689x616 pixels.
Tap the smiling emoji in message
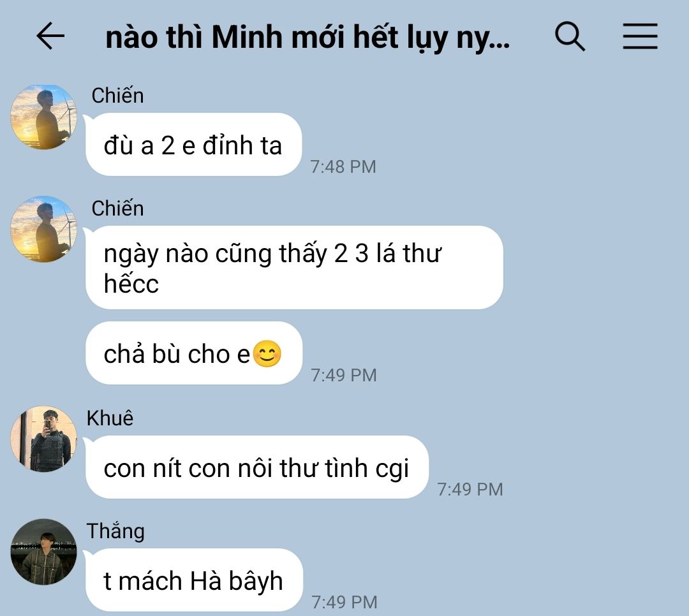point(267,354)
